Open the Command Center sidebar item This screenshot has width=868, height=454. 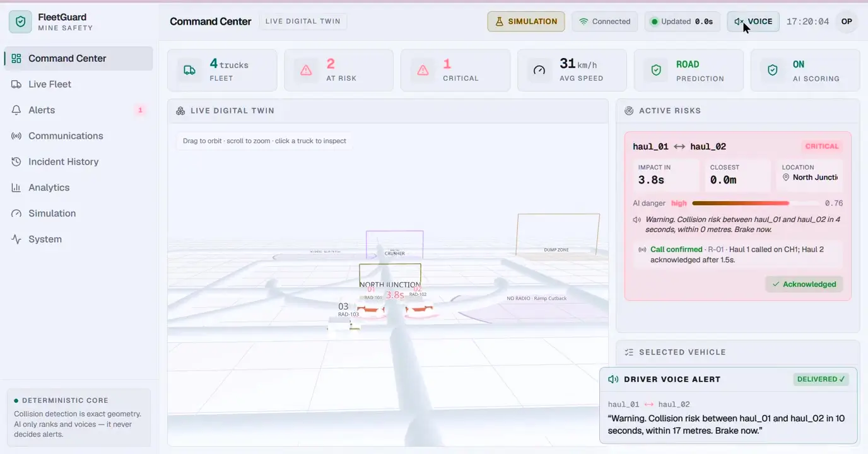[x=78, y=59]
